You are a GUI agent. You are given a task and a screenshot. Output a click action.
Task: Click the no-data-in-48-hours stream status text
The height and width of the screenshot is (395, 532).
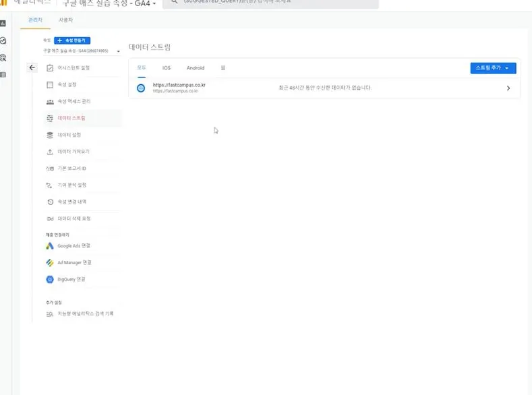(x=325, y=88)
